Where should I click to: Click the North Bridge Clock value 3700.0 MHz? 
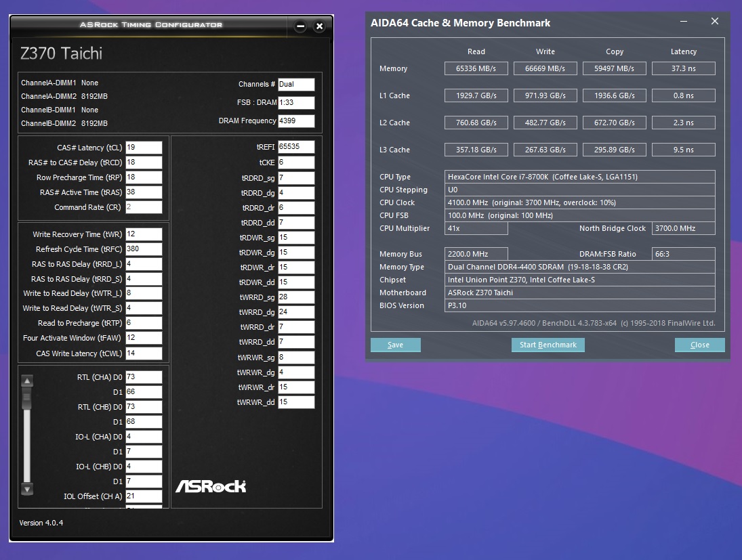[x=683, y=228]
